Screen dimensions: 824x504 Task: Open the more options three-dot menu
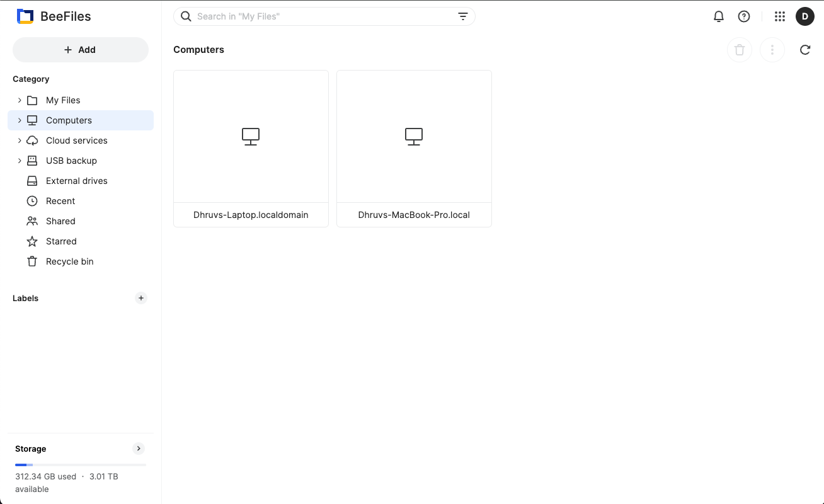point(772,50)
